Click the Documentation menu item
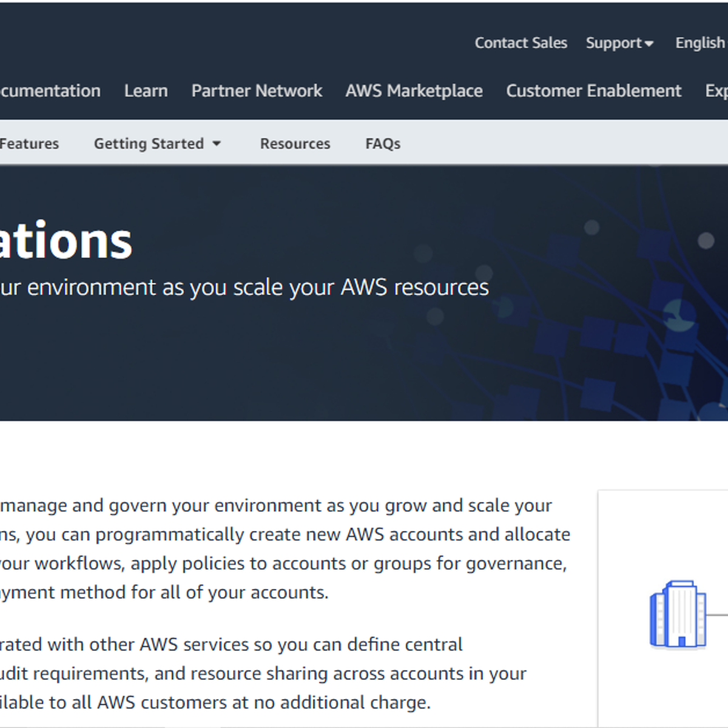The image size is (728, 728). 50,91
